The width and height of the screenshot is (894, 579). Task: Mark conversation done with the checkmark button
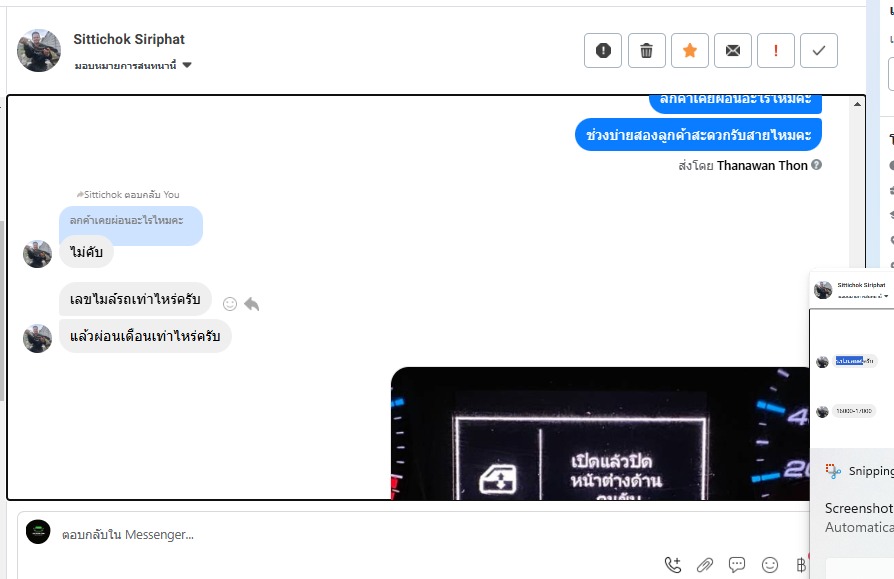coord(819,51)
